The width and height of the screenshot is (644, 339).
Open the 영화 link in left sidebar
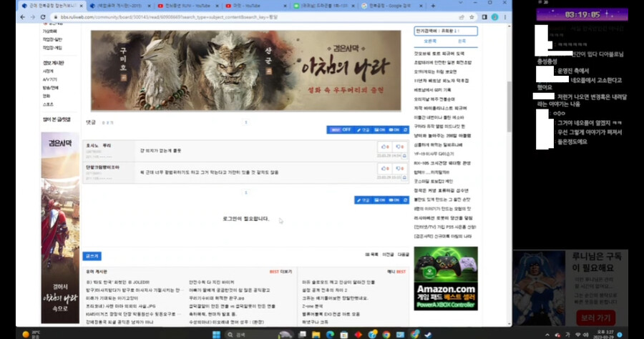pyautogui.click(x=47, y=96)
